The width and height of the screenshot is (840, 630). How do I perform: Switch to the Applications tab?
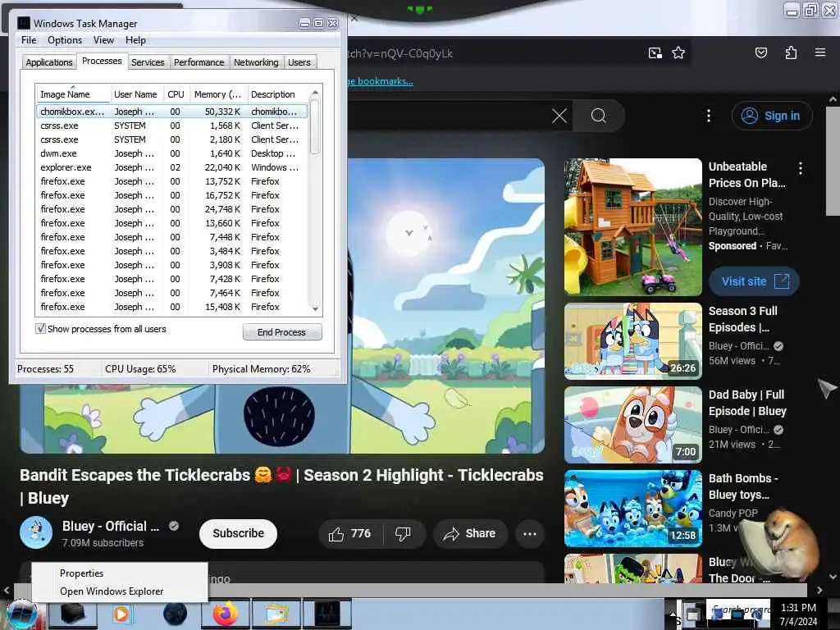click(48, 62)
